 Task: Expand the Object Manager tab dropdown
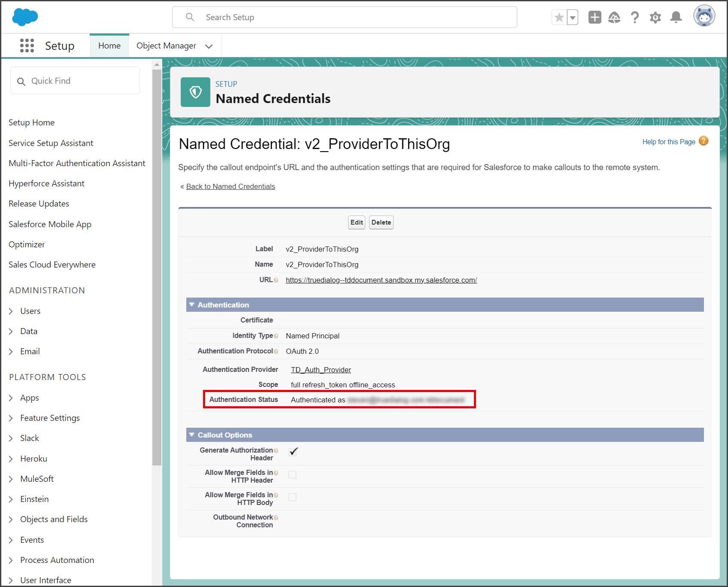[x=209, y=46]
